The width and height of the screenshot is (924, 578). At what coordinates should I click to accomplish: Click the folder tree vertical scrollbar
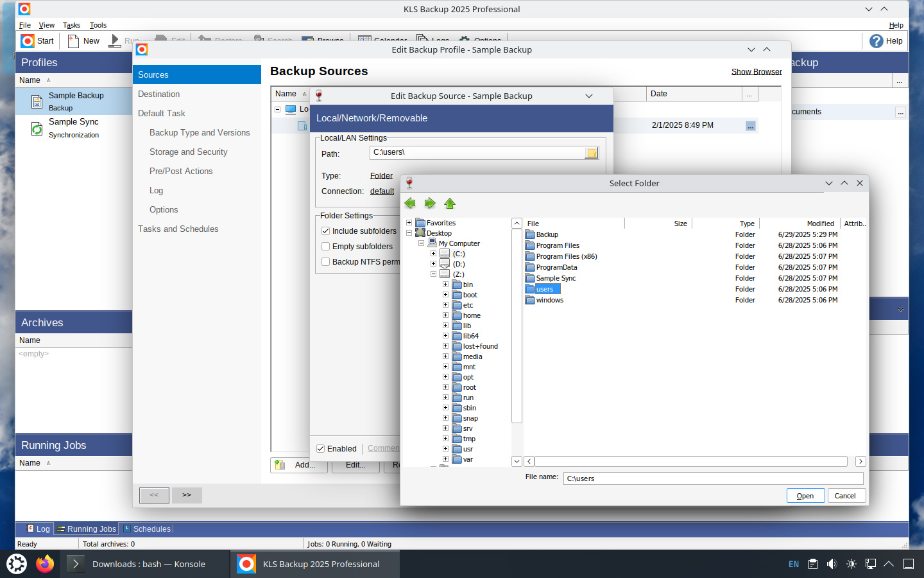[517, 326]
